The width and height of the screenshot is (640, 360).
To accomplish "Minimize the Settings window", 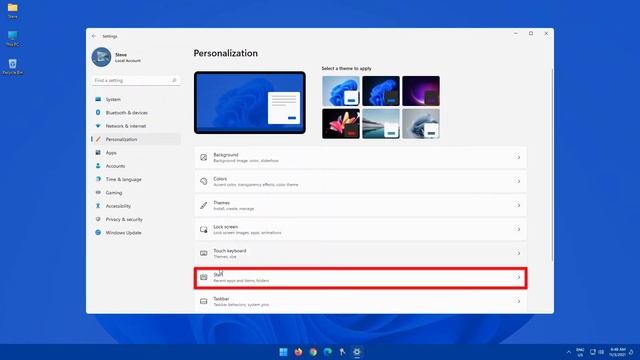I will (x=516, y=33).
